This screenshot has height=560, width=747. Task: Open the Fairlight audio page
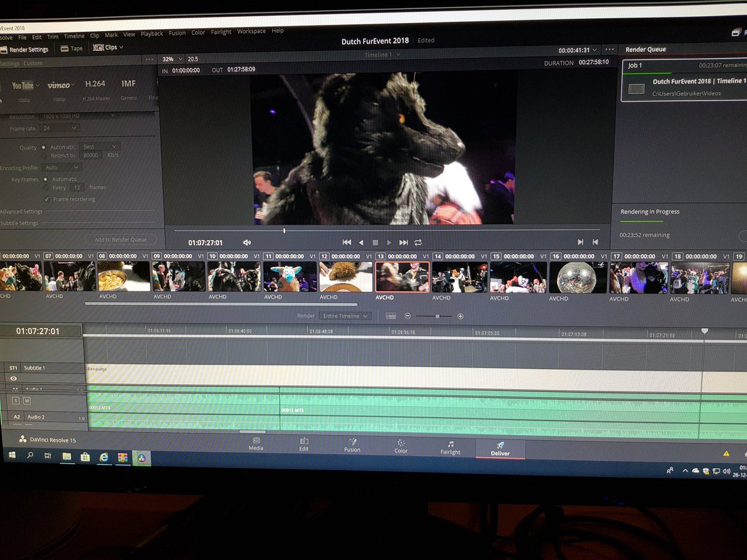450,448
